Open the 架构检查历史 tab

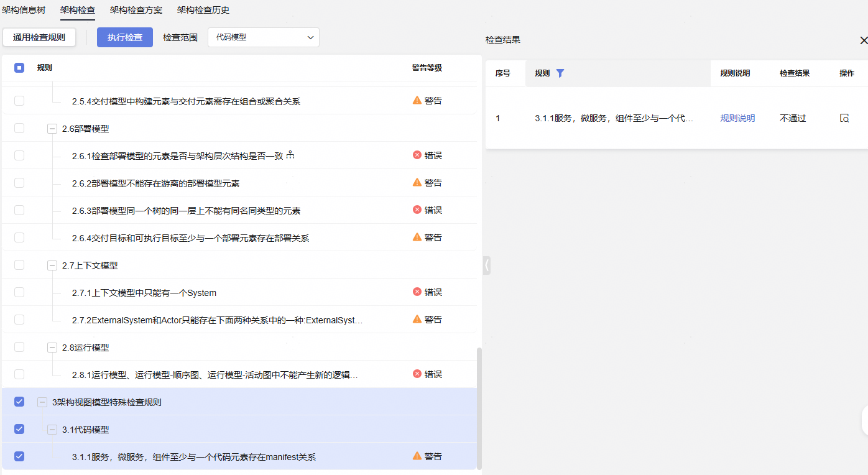click(203, 10)
